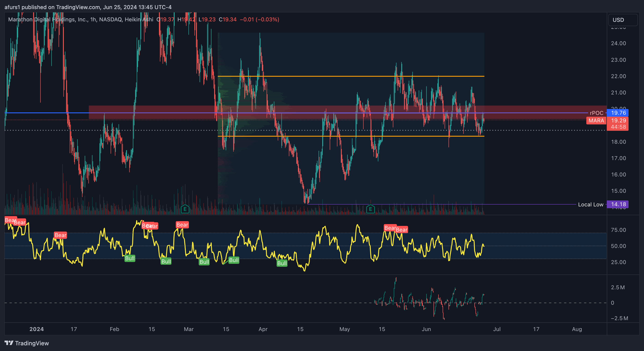The image size is (644, 351).
Task: Click the Bull label below February
Action: [130, 258]
